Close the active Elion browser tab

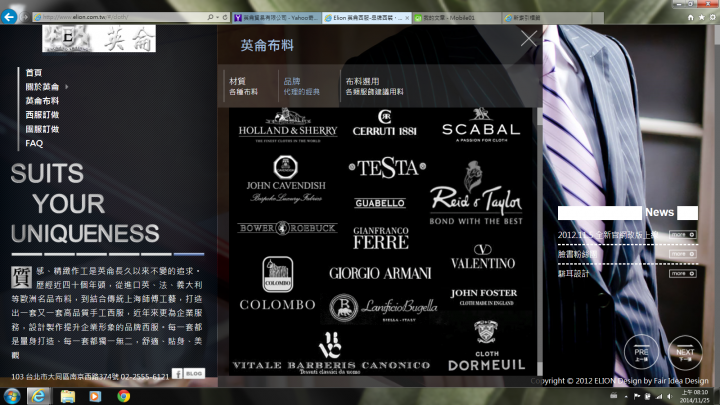tap(407, 18)
